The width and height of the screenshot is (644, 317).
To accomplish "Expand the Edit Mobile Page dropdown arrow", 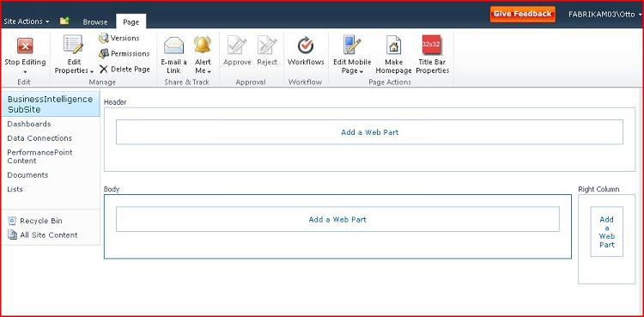I will tap(361, 71).
